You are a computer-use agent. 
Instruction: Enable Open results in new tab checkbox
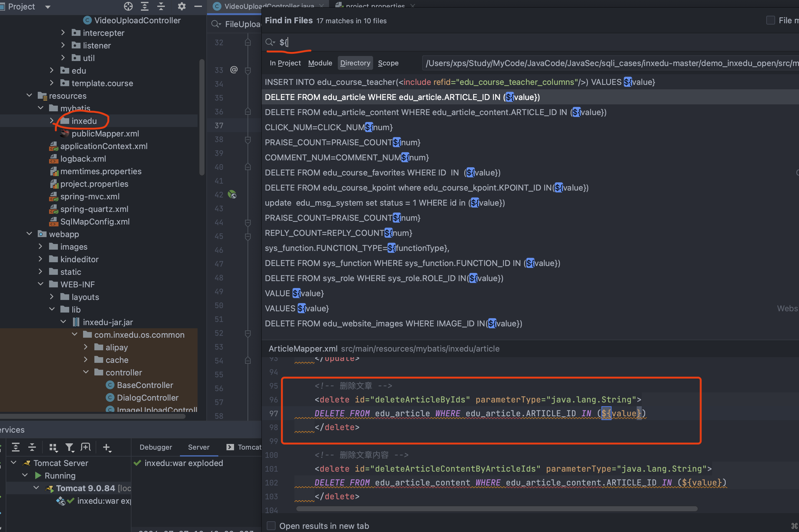(271, 525)
